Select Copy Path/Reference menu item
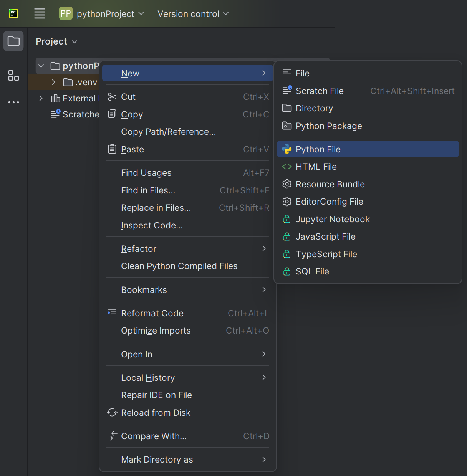 pyautogui.click(x=168, y=132)
